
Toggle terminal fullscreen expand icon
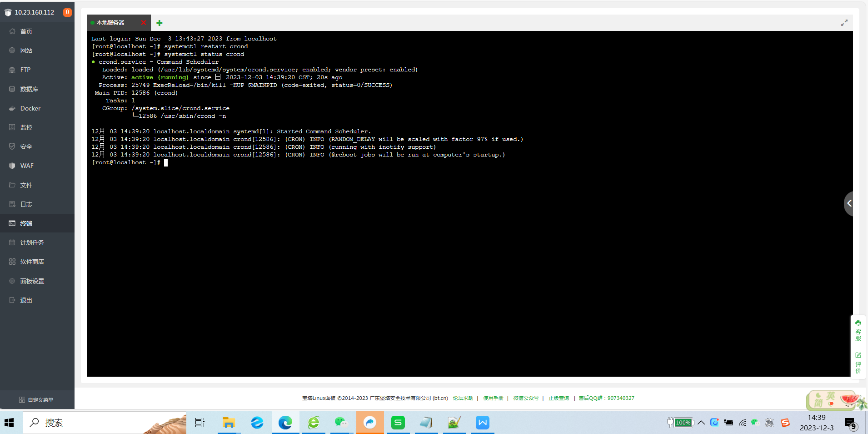coord(844,23)
